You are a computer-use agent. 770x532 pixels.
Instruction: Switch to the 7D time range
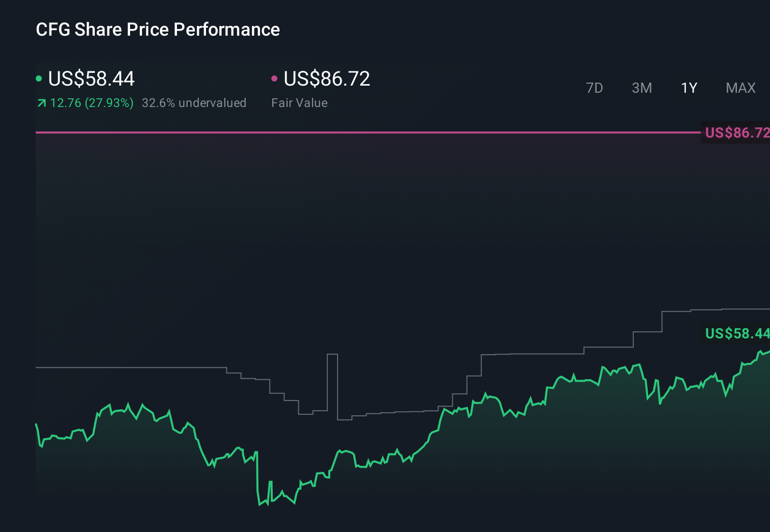tap(595, 88)
